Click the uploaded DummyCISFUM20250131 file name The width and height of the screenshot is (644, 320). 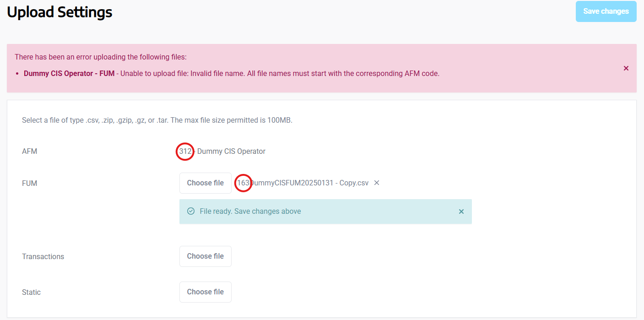(303, 183)
